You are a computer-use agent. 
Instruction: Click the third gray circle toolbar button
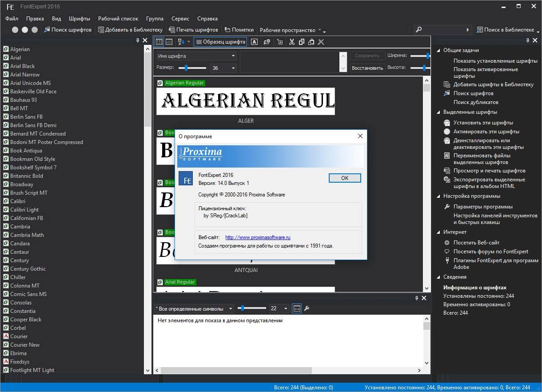(34, 30)
